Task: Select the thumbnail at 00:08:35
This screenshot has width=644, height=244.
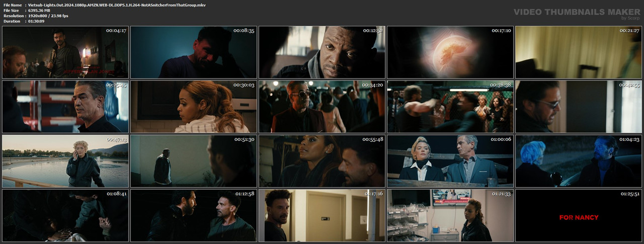Action: 194,52
